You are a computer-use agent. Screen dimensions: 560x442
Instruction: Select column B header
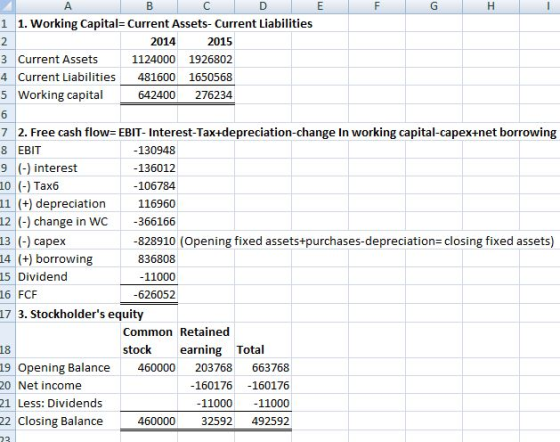point(149,6)
